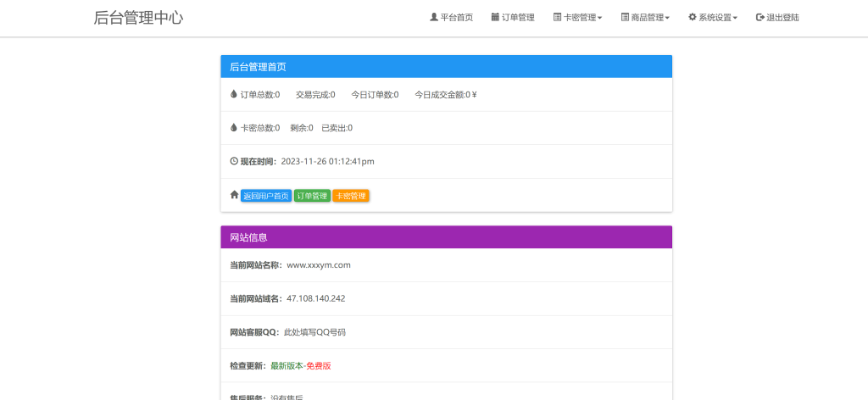
Task: Click the calendar icon beside 订单管理
Action: pos(495,17)
